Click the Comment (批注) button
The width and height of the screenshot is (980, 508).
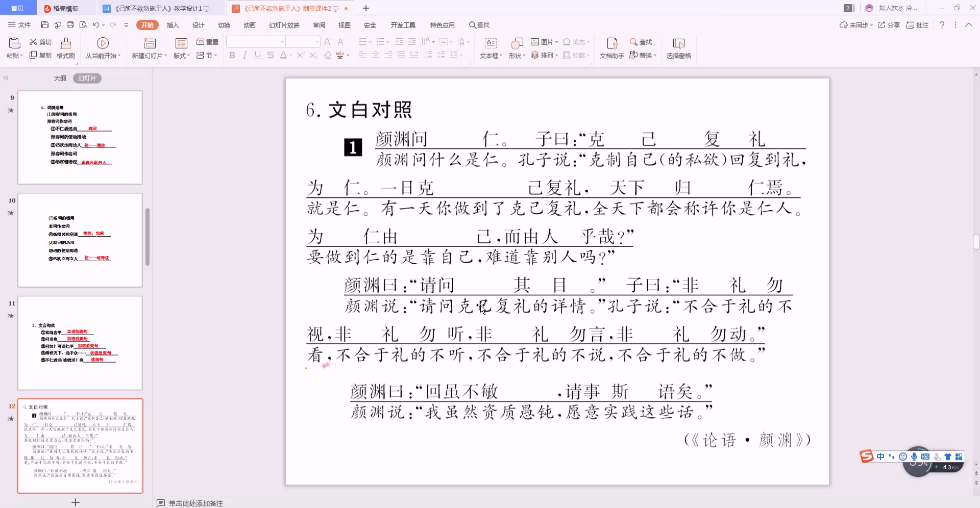[917, 25]
